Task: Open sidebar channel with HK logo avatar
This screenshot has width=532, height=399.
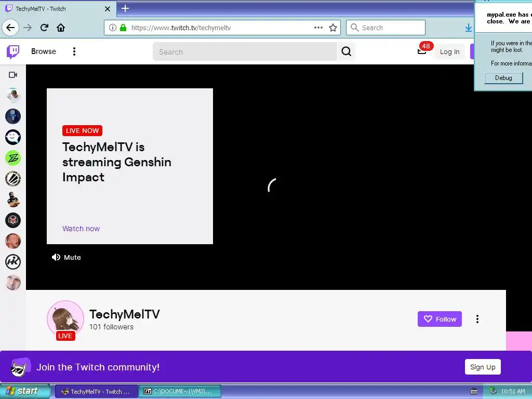Action: point(13,262)
